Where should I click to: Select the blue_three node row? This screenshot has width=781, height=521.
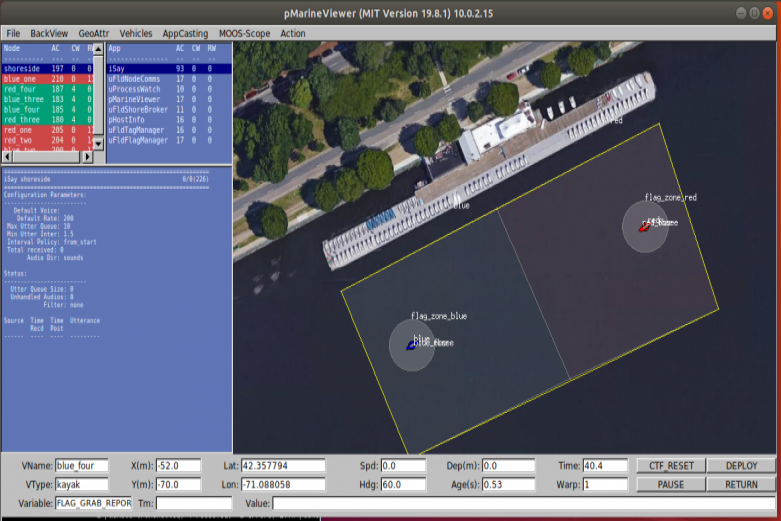click(x=48, y=99)
